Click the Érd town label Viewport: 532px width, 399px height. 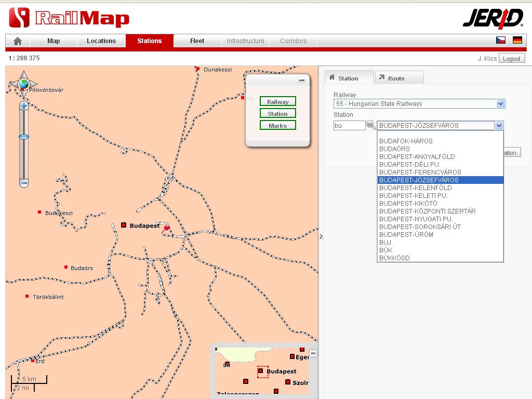[x=39, y=361]
